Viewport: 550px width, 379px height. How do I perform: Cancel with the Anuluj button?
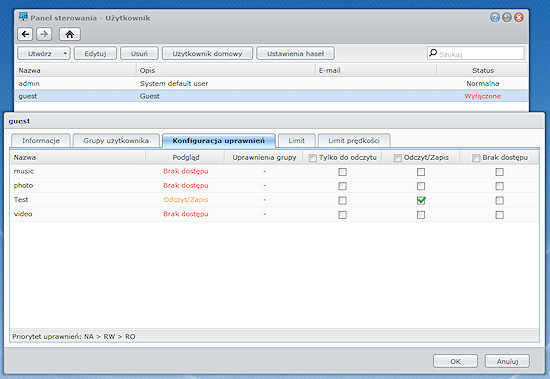tap(507, 361)
